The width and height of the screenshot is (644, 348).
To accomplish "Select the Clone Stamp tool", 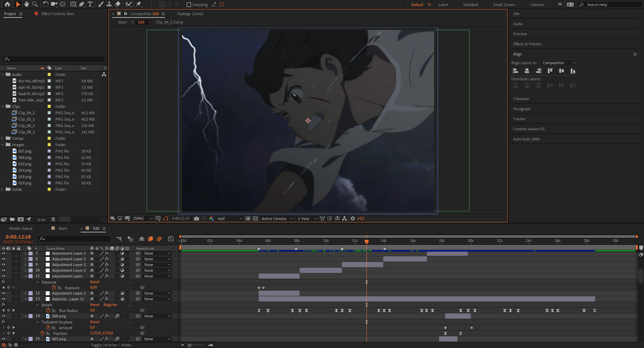I will tap(109, 4).
